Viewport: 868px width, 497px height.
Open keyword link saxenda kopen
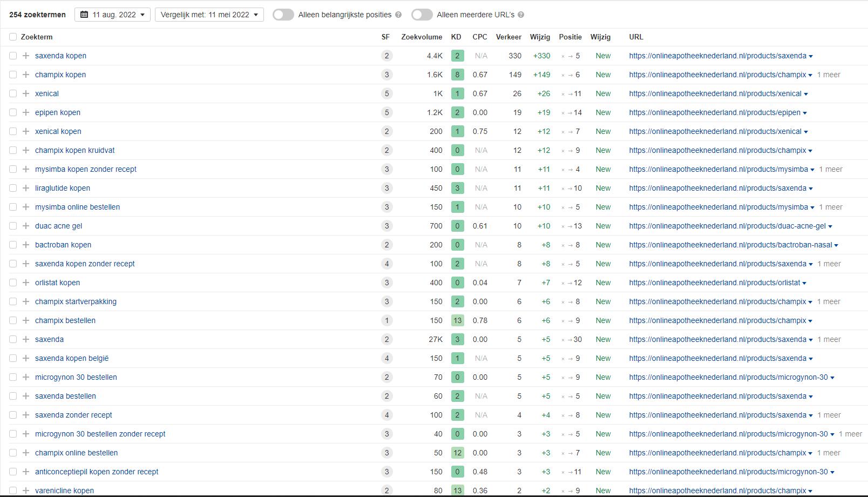(x=60, y=56)
